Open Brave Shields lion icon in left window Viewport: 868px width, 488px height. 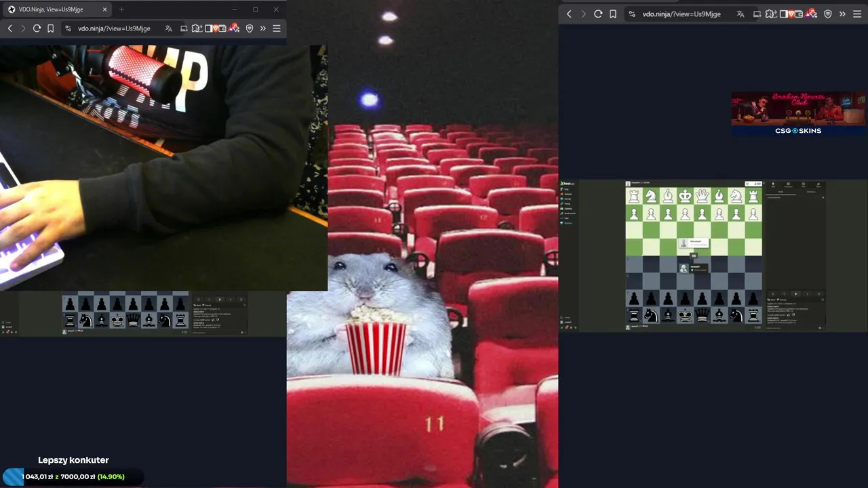pyautogui.click(x=216, y=28)
